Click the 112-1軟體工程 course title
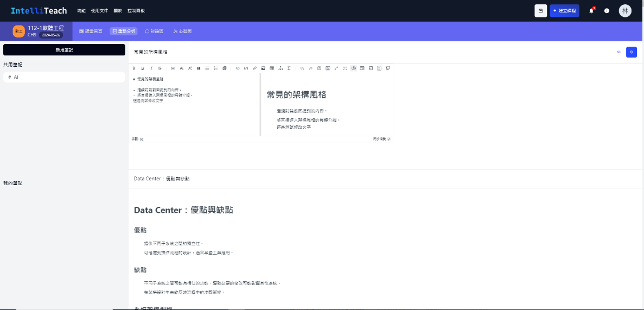 46,28
